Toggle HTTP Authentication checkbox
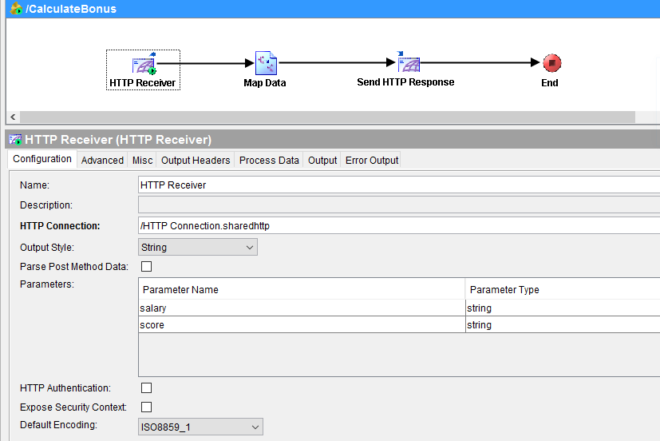The image size is (660, 441). tap(146, 388)
